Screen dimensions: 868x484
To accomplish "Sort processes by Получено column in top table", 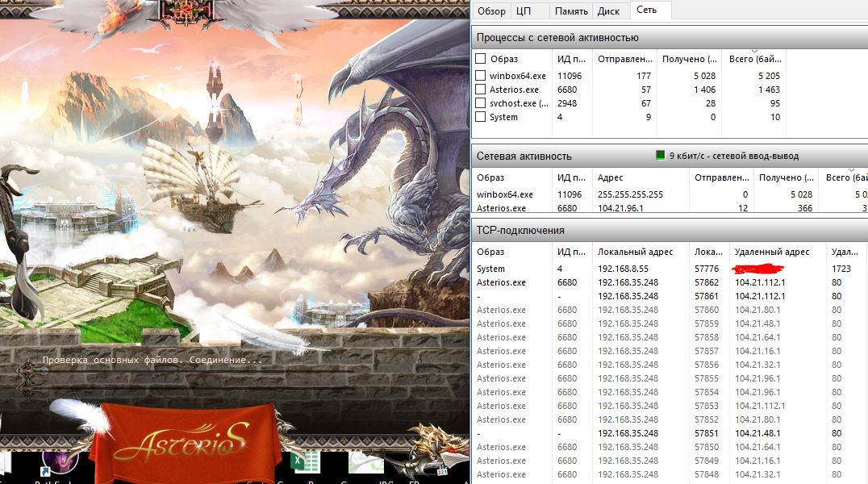I will pos(689,59).
